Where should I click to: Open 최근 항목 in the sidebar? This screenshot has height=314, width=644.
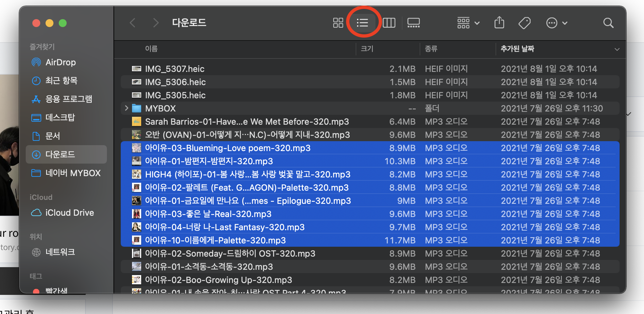(66, 80)
